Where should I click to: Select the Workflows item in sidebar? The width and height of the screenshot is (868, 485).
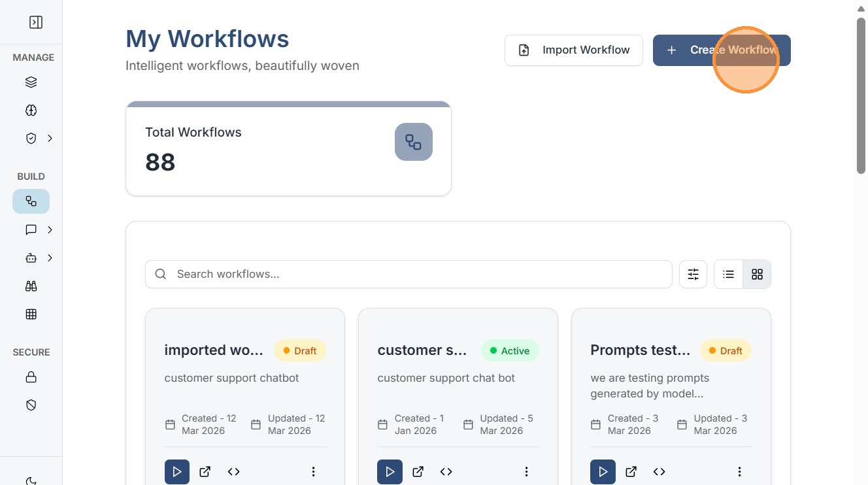[31, 201]
